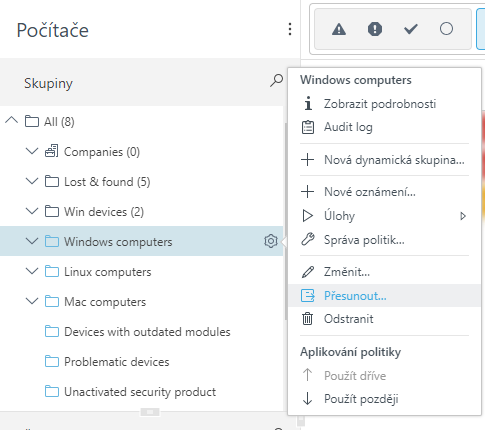Expand the Lost & found group
This screenshot has height=430, width=485.
pos(32,181)
